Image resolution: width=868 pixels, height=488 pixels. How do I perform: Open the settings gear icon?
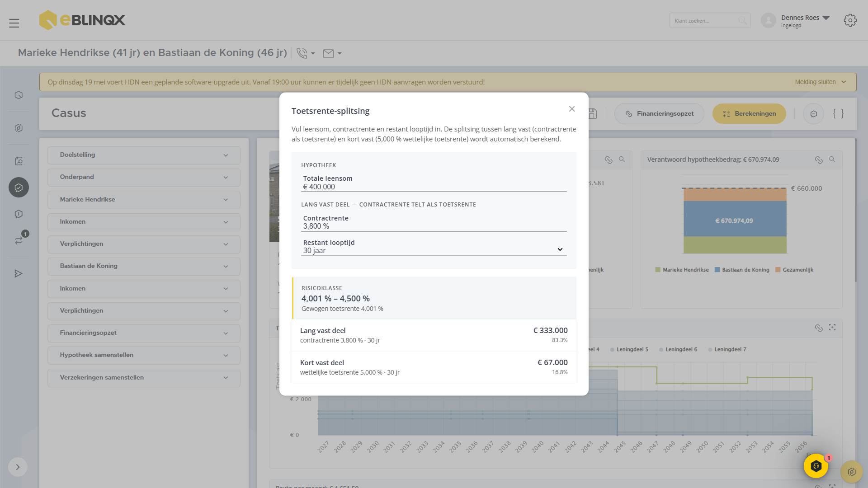coord(850,20)
